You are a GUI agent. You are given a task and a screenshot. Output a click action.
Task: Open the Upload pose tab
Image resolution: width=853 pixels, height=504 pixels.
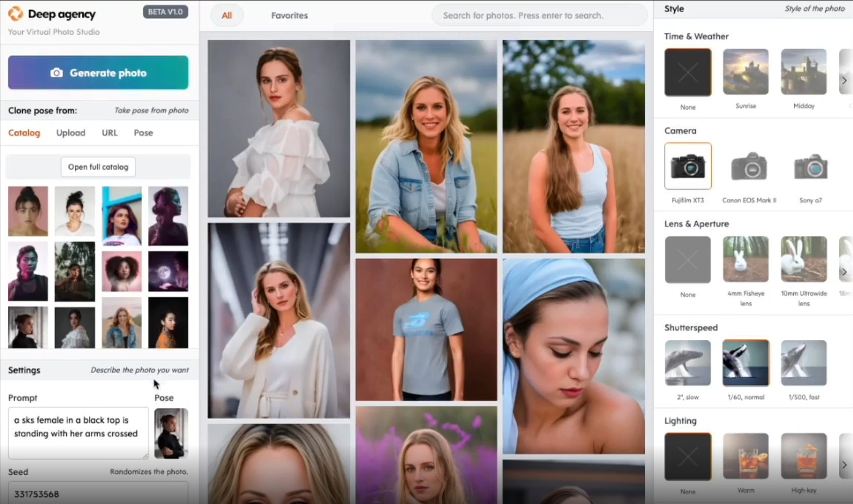pos(71,133)
